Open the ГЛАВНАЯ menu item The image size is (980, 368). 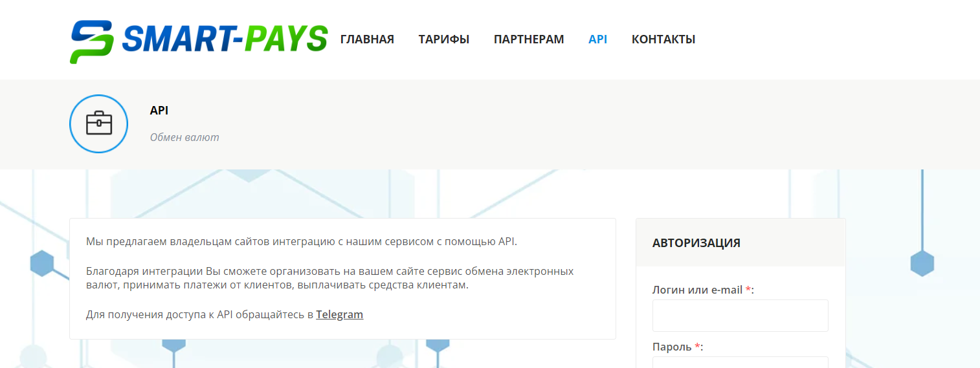pyautogui.click(x=367, y=39)
